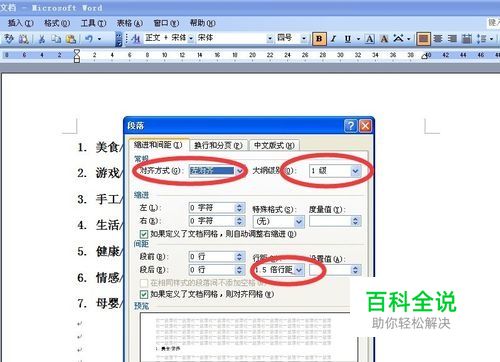The image size is (500, 362).
Task: Cut selection with the scissors icon
Action: pyautogui.click(x=42, y=39)
